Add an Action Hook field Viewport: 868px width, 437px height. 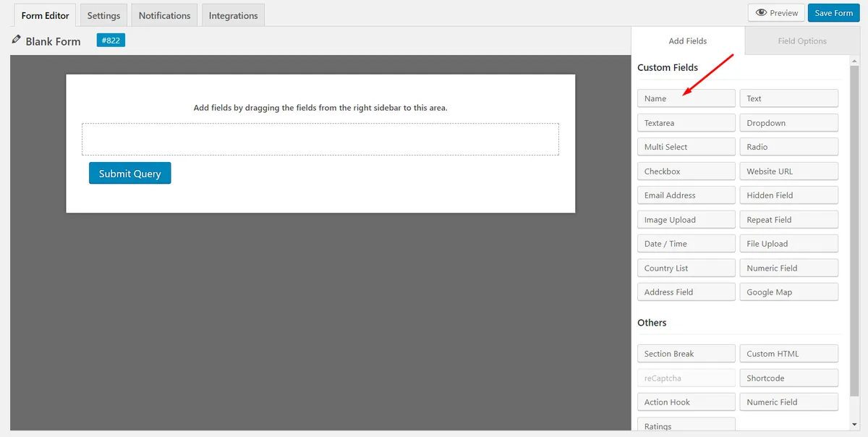pos(686,402)
